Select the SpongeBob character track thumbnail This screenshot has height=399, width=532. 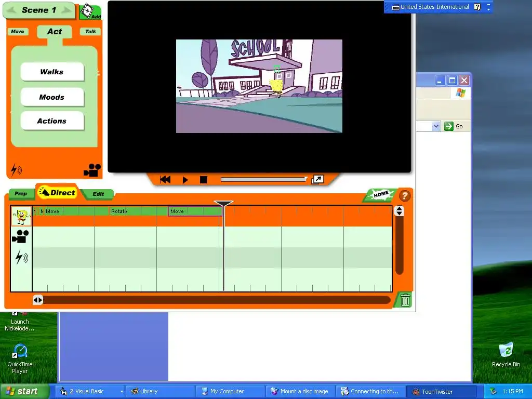pos(21,216)
